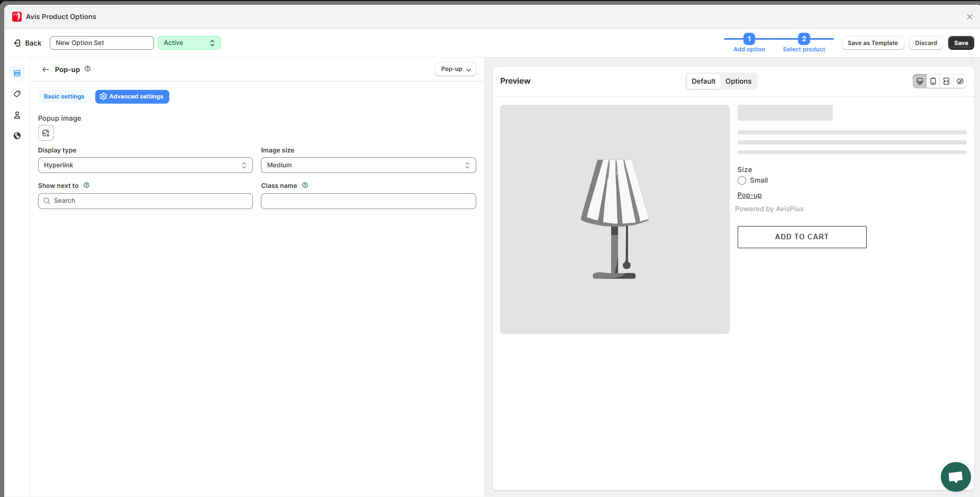Screen dimensions: 980x497
Task: Expand the Display type Hyperlink dropdown
Action: (145, 165)
